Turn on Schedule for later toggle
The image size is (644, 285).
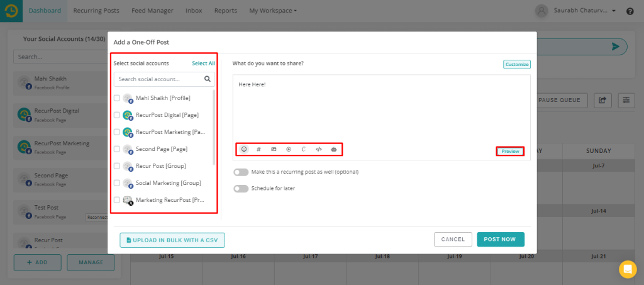[x=241, y=189]
